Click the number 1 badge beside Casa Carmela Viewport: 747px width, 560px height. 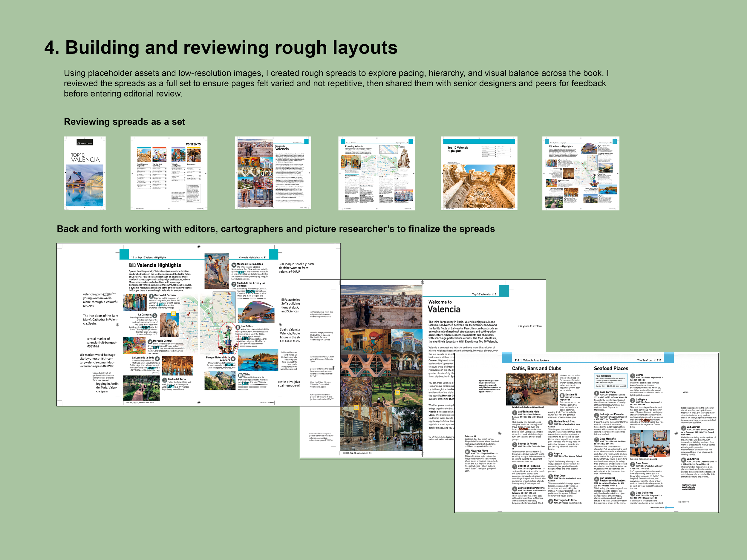point(596,393)
